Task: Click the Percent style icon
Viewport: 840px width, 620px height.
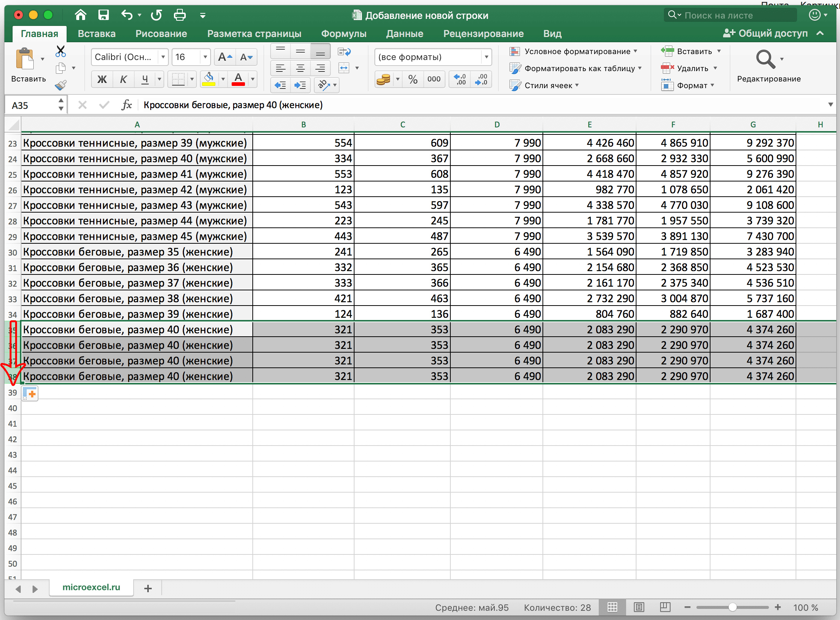Action: (413, 79)
